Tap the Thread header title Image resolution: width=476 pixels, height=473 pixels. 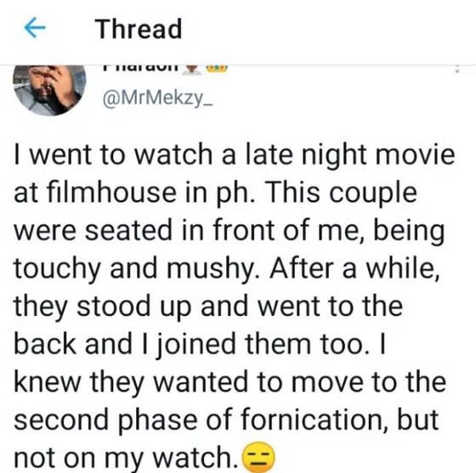(x=139, y=29)
